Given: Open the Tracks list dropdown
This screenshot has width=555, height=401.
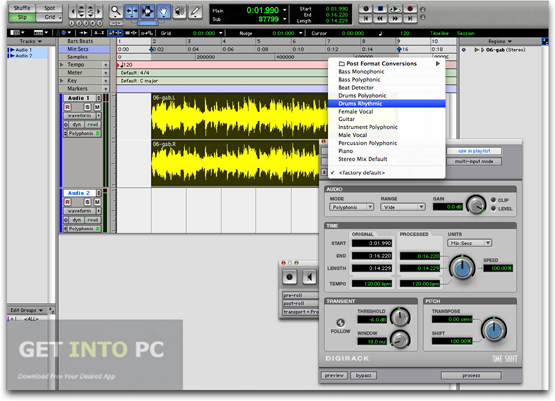Looking at the screenshot, I should tap(31, 41).
